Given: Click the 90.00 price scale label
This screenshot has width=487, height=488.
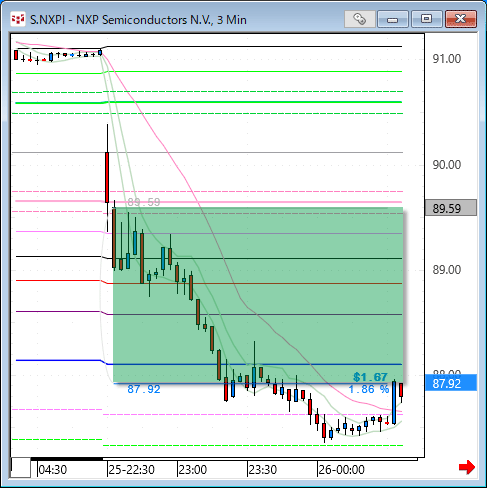Looking at the screenshot, I should pos(447,165).
